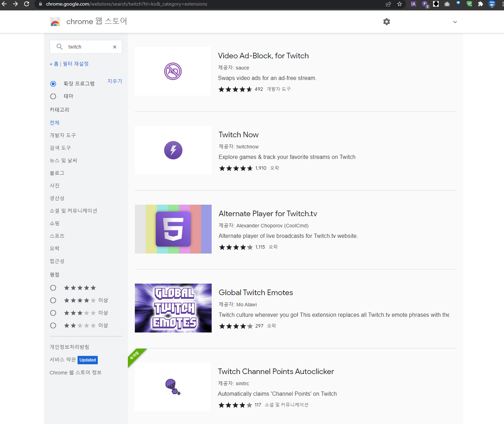
Task: Open Video Ad-Block for Twitch icon thumbnail
Action: [x=173, y=71]
